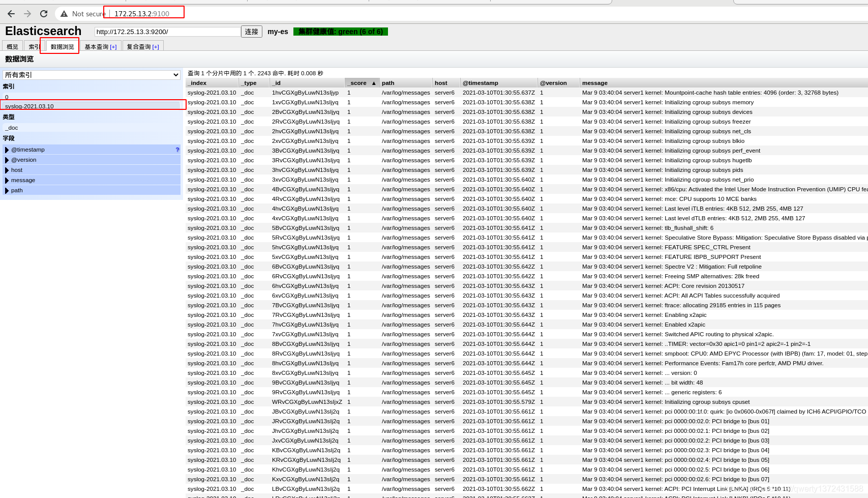
Task: Click id cell KBvCGXgByLuwN13sIj2q
Action: click(306, 450)
